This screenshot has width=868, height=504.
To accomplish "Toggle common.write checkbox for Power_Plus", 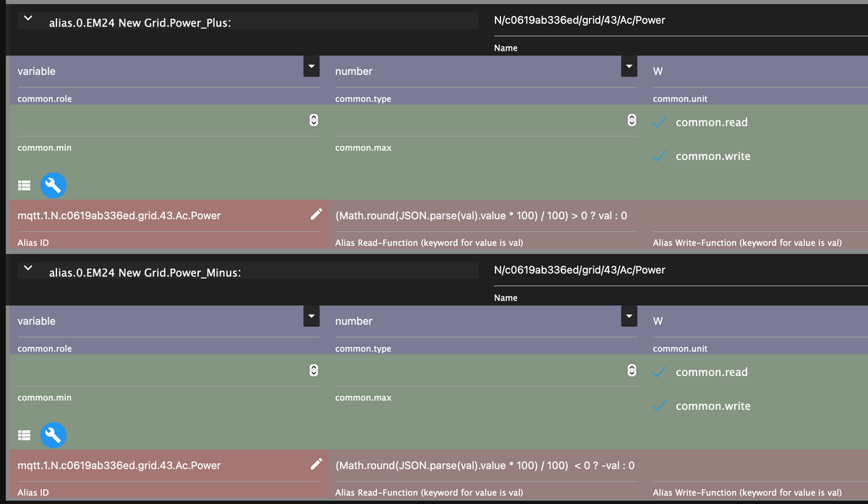I will (659, 156).
